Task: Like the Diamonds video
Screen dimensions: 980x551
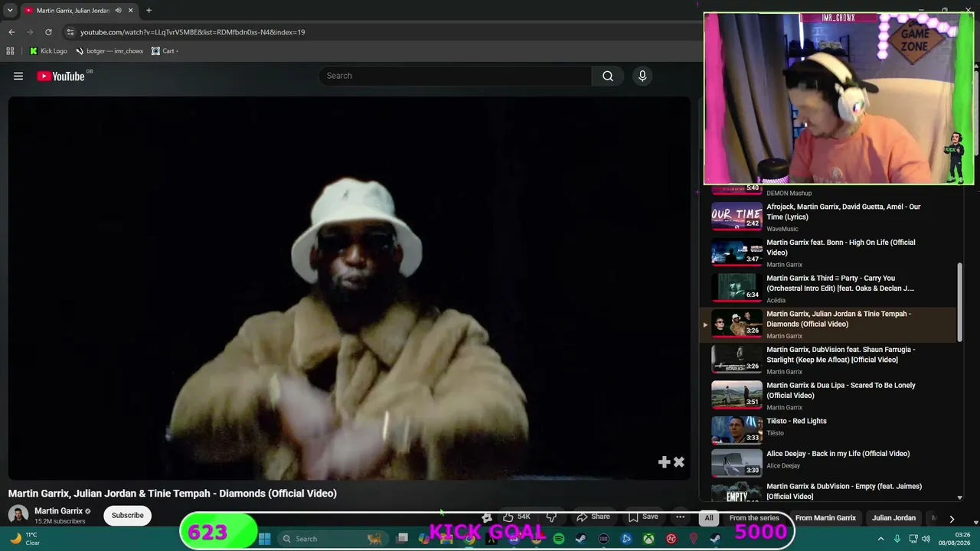Action: pos(517,517)
